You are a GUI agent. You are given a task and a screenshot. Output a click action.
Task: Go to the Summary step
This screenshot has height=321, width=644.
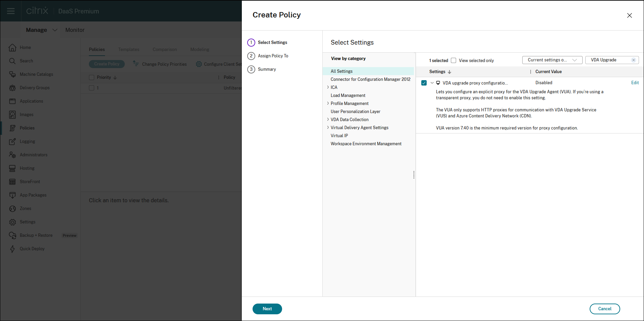coord(262,69)
